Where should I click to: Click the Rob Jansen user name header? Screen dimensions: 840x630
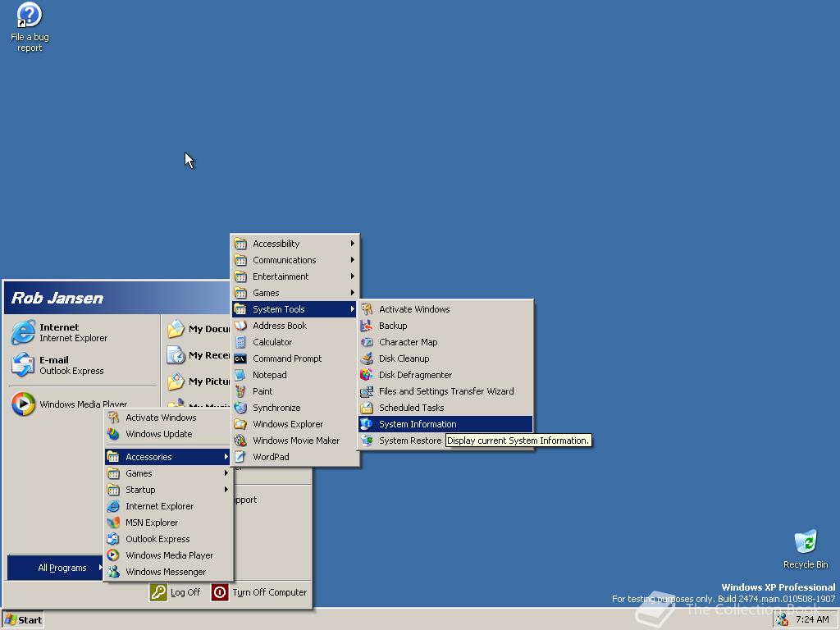pos(57,298)
